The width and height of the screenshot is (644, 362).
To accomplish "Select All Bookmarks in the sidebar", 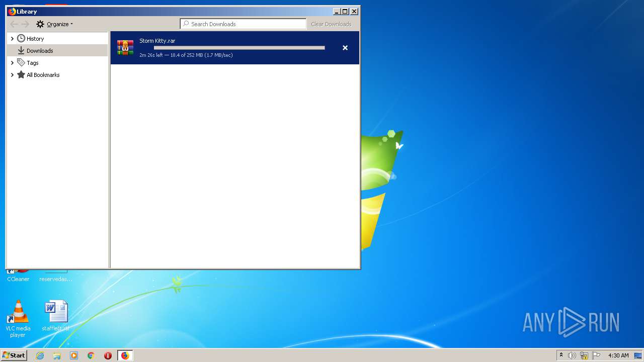I will pyautogui.click(x=43, y=75).
